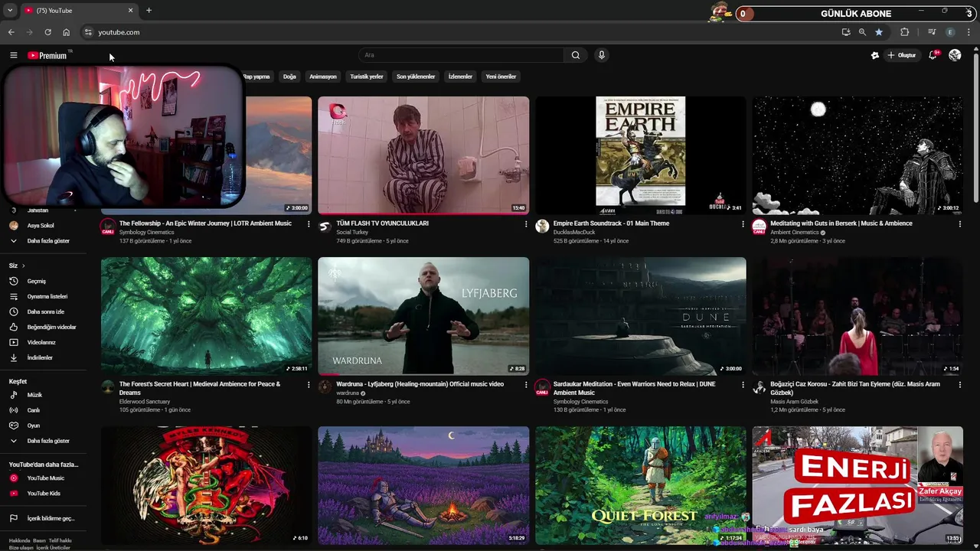Open Empire Earth Soundtrack thumbnail

pos(640,155)
